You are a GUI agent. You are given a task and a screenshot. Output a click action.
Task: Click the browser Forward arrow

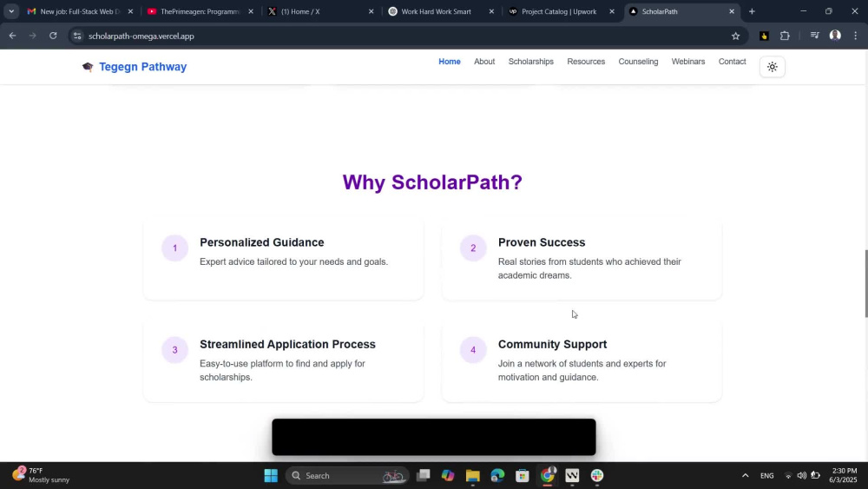(x=33, y=36)
